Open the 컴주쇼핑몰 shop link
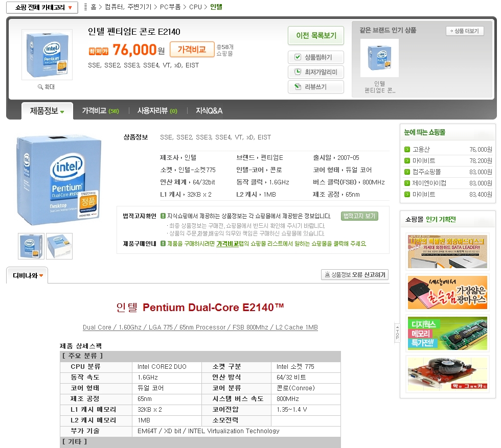Image resolution: width=501 pixels, height=448 pixels. [426, 172]
